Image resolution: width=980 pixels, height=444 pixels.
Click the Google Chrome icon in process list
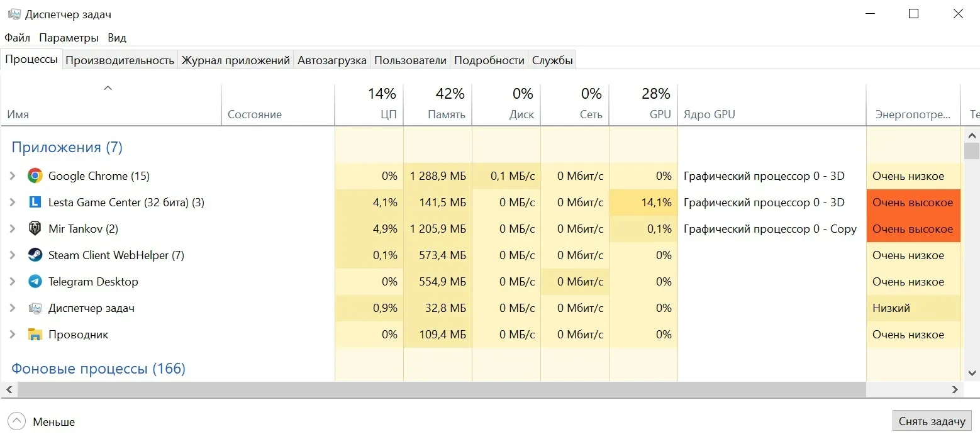pyautogui.click(x=35, y=176)
